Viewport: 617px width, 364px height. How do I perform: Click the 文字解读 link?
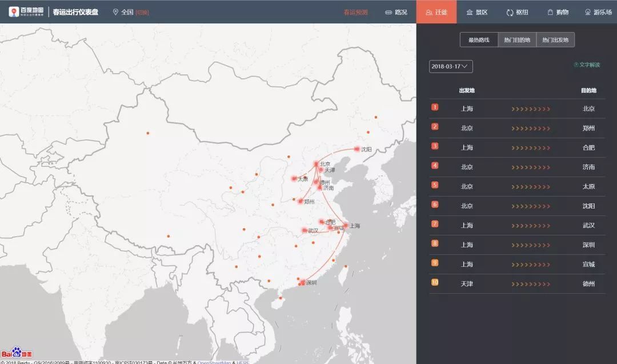(x=587, y=65)
